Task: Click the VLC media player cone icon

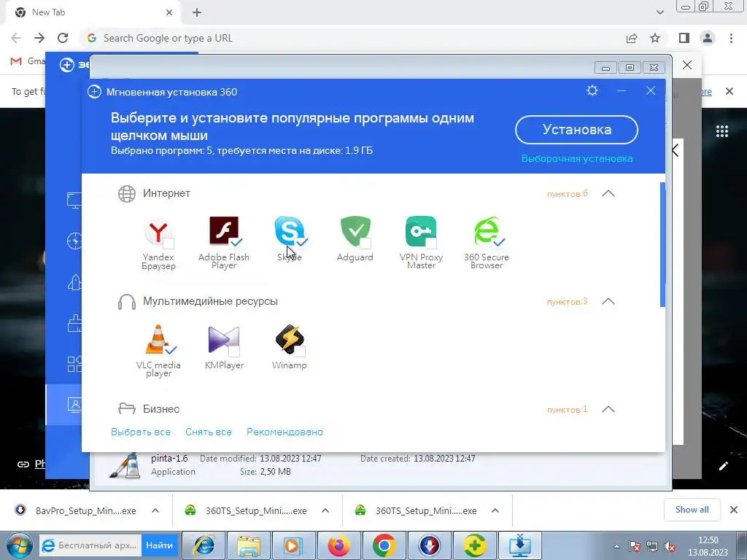Action: (x=158, y=339)
